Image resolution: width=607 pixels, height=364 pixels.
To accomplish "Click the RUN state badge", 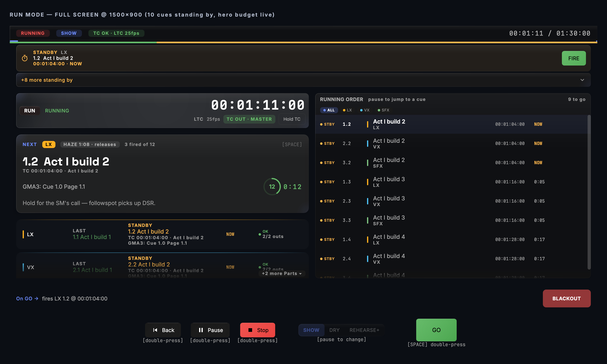I will pos(30,111).
